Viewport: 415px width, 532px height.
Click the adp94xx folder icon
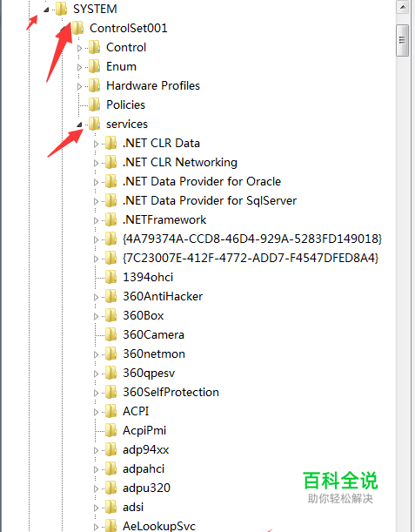click(x=110, y=449)
